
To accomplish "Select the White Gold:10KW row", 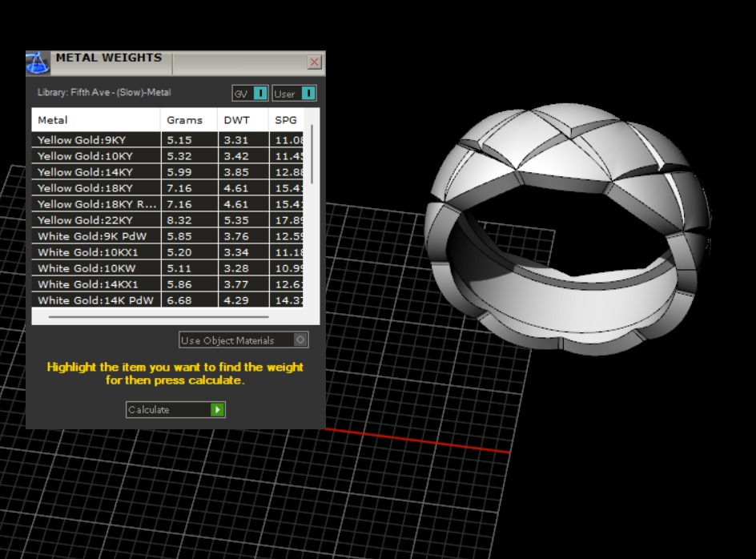I will (x=167, y=268).
